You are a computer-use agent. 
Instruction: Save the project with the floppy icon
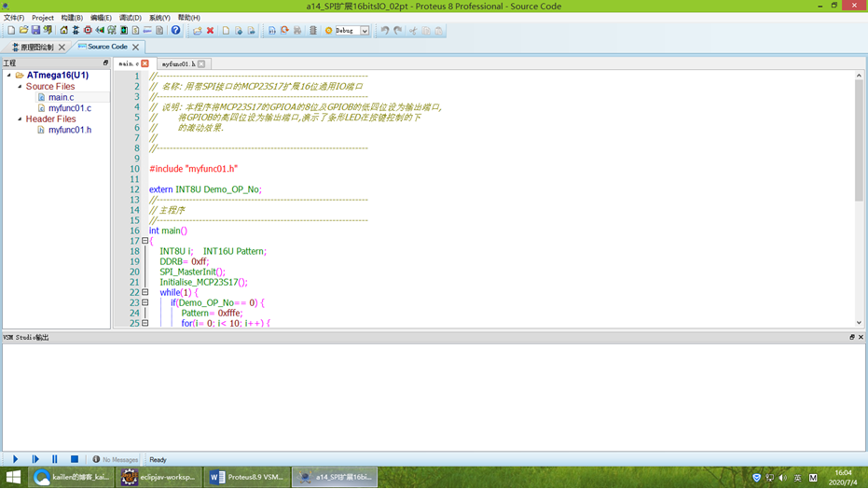[x=35, y=31]
